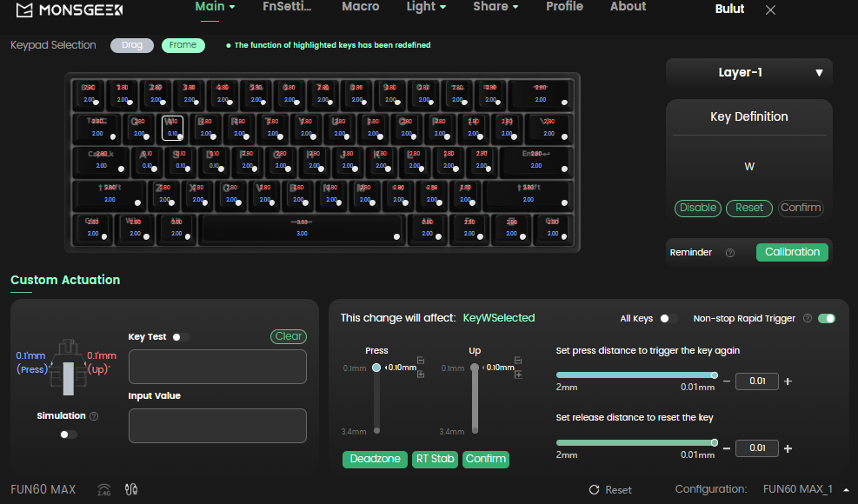858x504 pixels.
Task: Increase release distance to reset key
Action: (x=788, y=448)
